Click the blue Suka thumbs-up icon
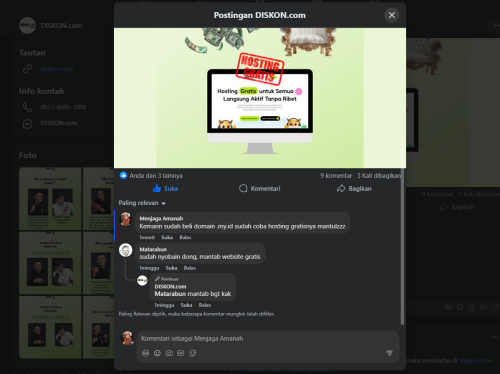Image resolution: width=500 pixels, height=374 pixels. click(x=157, y=188)
